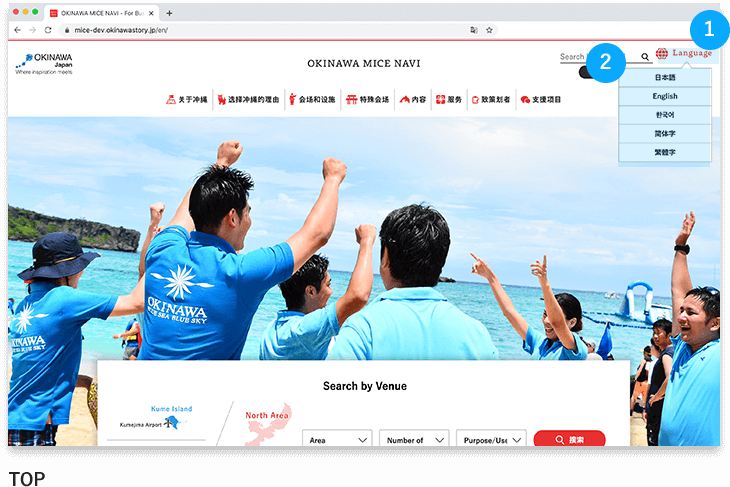
Task: Bookmark this page with the star icon
Action: coord(490,30)
